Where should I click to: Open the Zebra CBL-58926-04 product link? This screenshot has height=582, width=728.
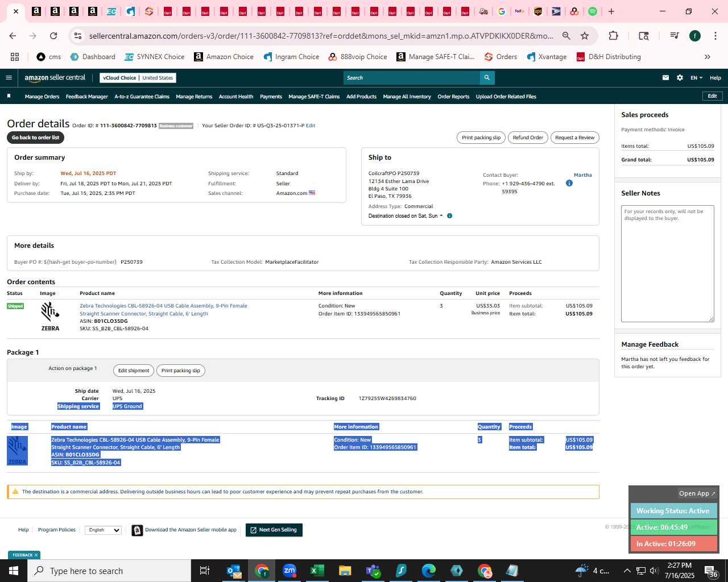pos(163,310)
